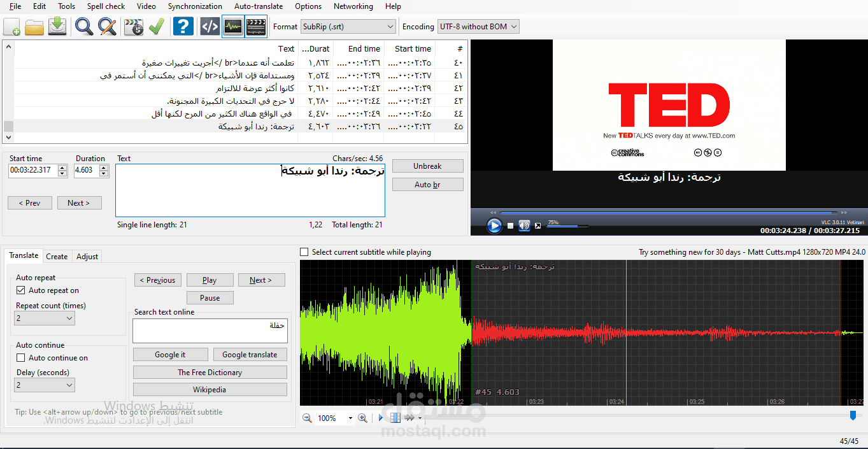
Task: Click the New subtitle toolbar icon
Action: pyautogui.click(x=11, y=27)
